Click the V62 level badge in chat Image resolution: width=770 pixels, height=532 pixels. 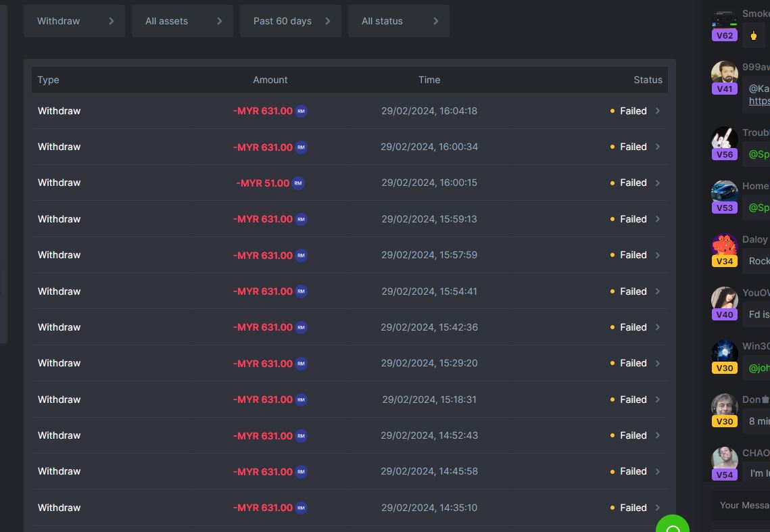pyautogui.click(x=724, y=35)
